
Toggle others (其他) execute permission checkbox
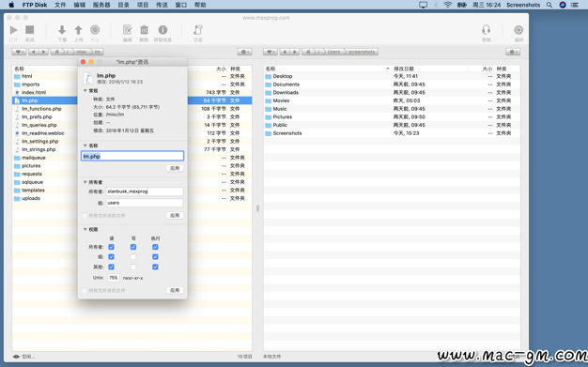click(155, 267)
